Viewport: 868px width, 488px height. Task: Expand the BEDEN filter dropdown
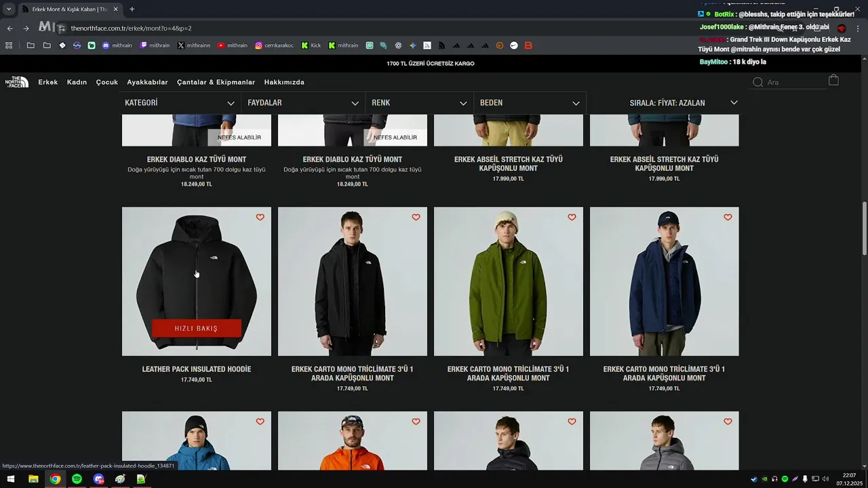tap(530, 103)
